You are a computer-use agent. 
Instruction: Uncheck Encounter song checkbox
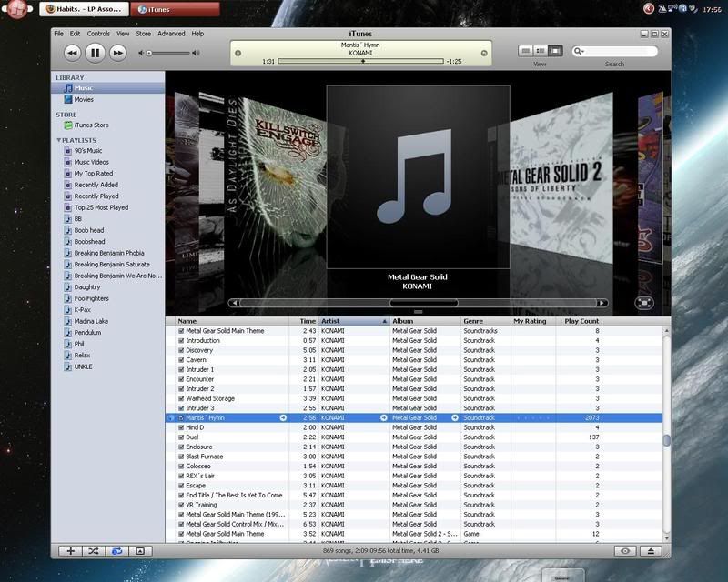[181, 379]
